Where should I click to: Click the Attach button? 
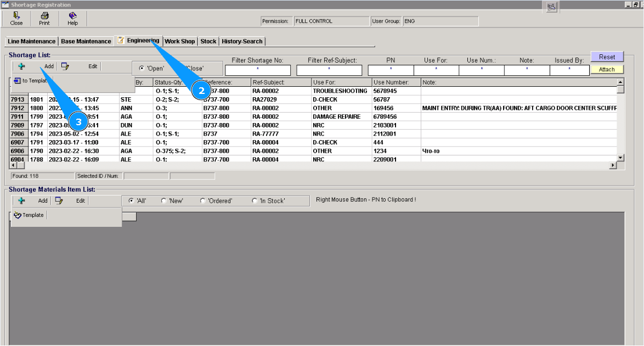(x=607, y=70)
